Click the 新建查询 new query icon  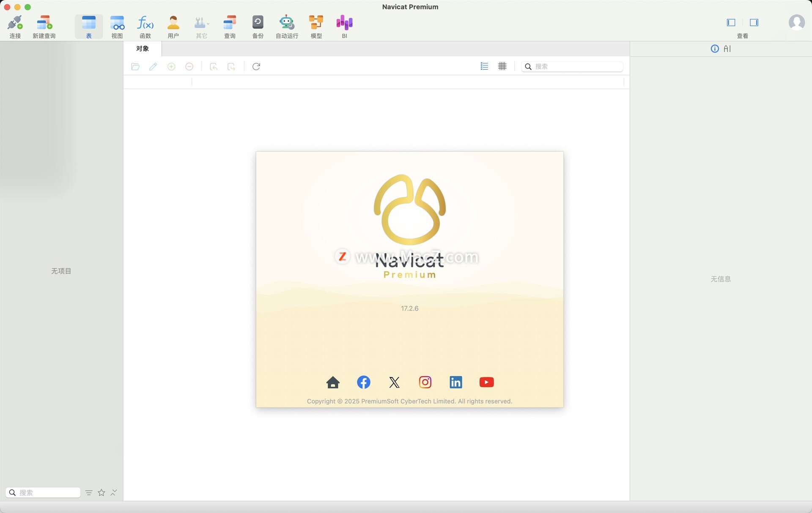tap(44, 27)
